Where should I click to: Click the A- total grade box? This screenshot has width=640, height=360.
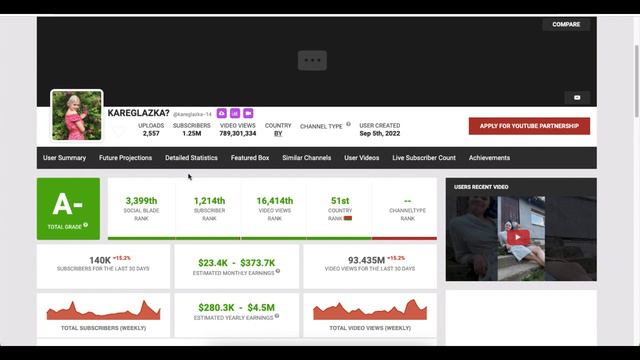point(68,209)
